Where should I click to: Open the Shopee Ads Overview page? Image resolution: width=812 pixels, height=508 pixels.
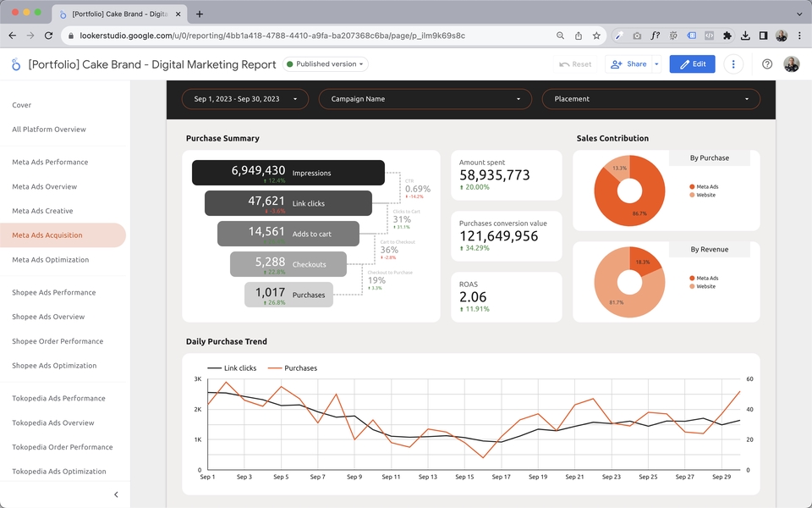[48, 317]
